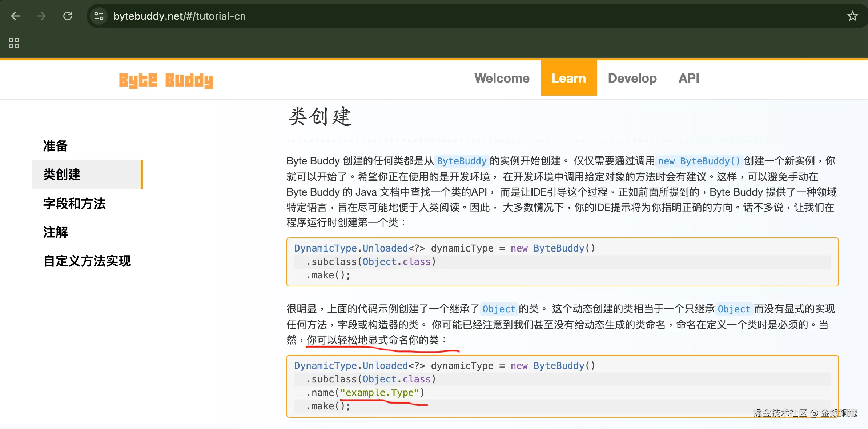Open the apps grid icon
The width and height of the screenshot is (868, 429).
click(14, 43)
